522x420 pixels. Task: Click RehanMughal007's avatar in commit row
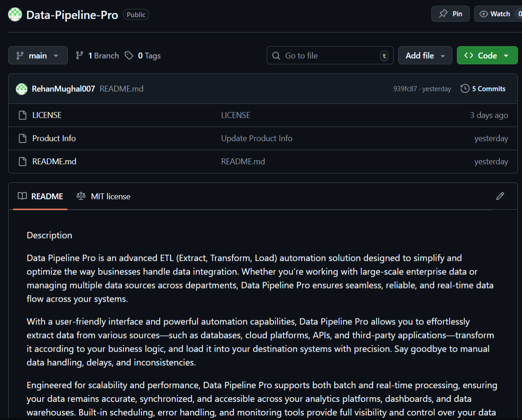pyautogui.click(x=21, y=89)
